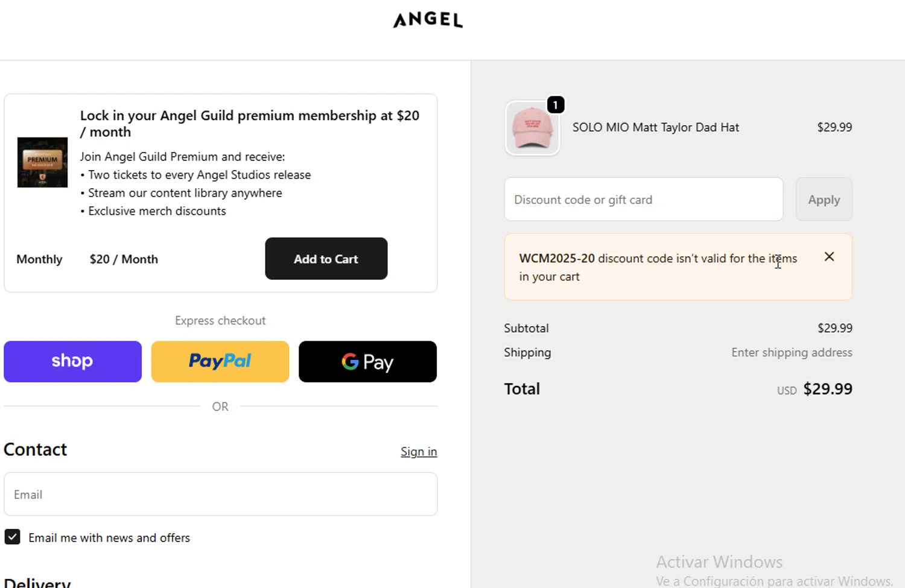This screenshot has height=588, width=905.
Task: Dismiss the invalid discount code message
Action: [x=829, y=257]
